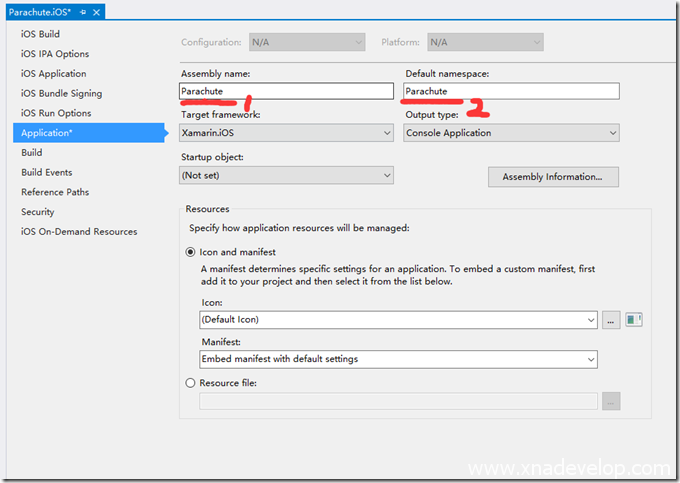Pin the Parachute.iOS document tab
Screen dimensions: 680x483
click(x=82, y=12)
